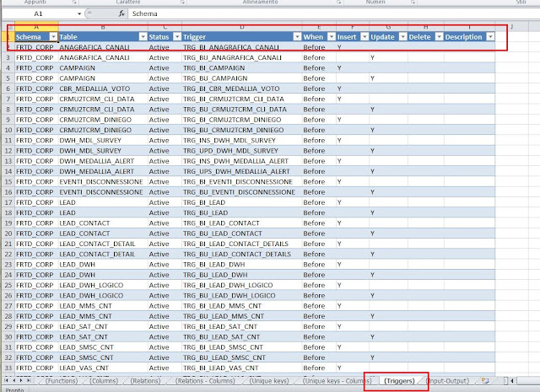Click Table cell CRMU2TCRM_DINIEGO in row 9
The height and width of the screenshot is (392, 540).
coord(103,120)
